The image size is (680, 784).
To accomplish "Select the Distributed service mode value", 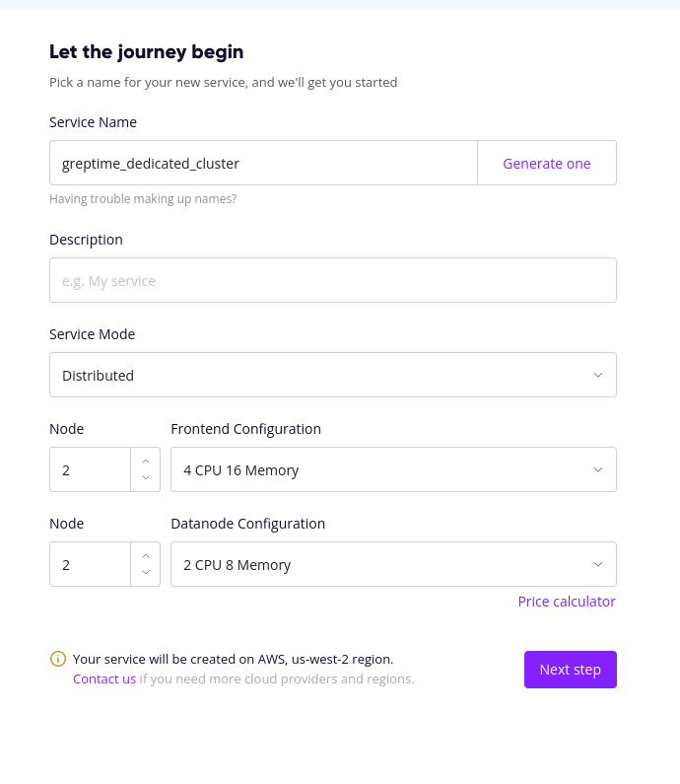I will [x=99, y=375].
